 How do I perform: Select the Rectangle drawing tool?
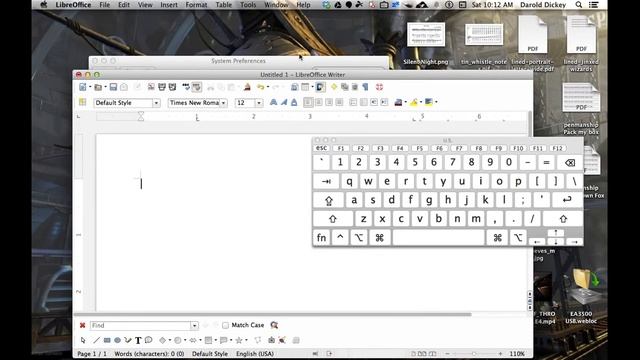tap(107, 340)
